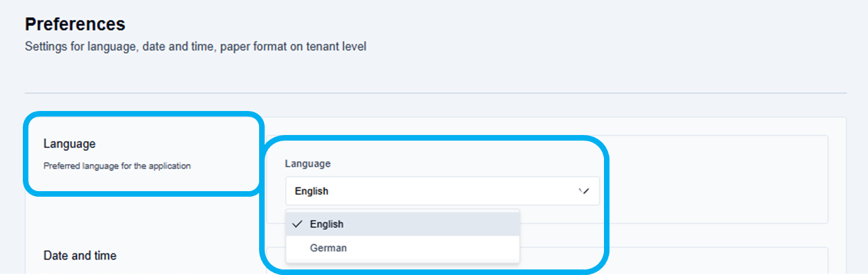Image resolution: width=868 pixels, height=275 pixels.
Task: Choose German from the language list
Action: pyautogui.click(x=328, y=248)
